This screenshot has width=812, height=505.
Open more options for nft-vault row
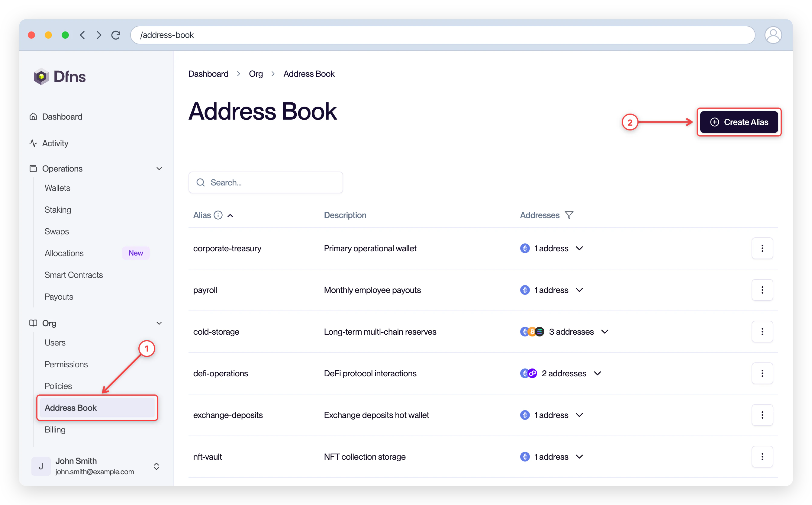pos(762,457)
